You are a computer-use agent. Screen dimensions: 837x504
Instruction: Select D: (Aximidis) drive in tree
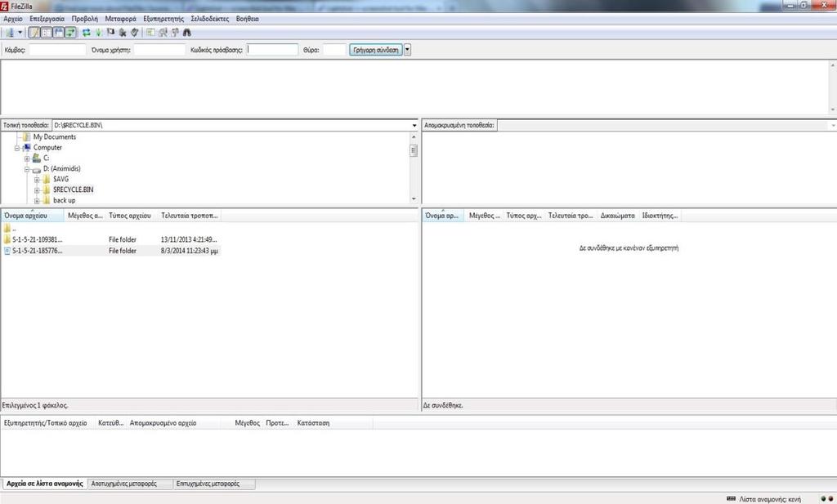[61, 168]
